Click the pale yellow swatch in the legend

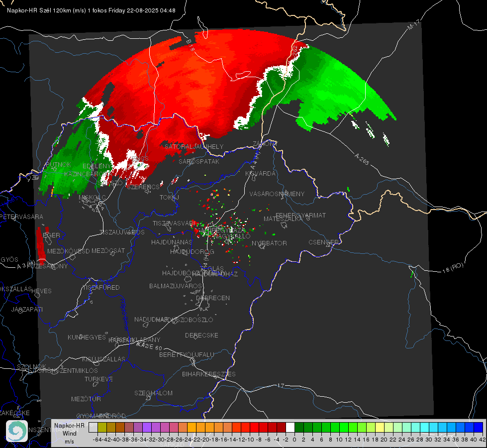(x=380, y=427)
